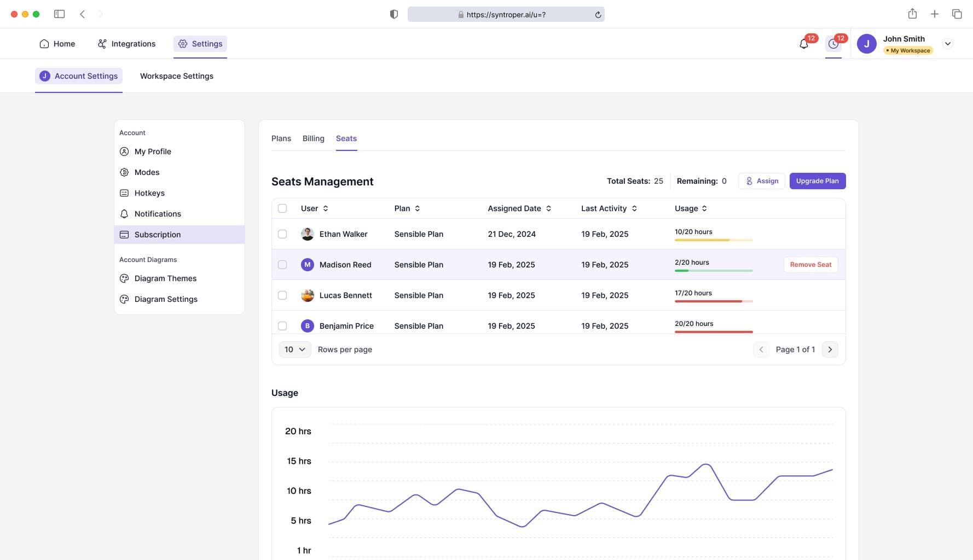Open the Workspace Settings tab
Screen dimensions: 973x560
click(x=176, y=76)
